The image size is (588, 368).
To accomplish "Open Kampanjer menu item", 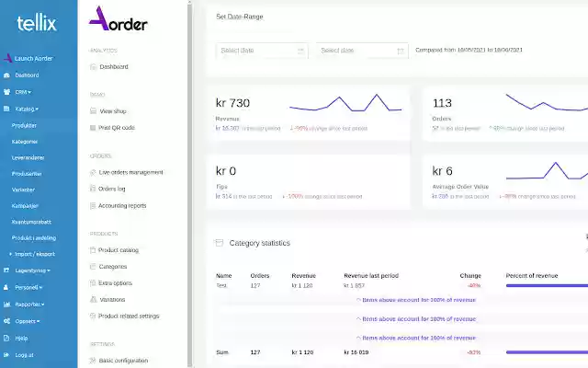I will coord(25,206).
